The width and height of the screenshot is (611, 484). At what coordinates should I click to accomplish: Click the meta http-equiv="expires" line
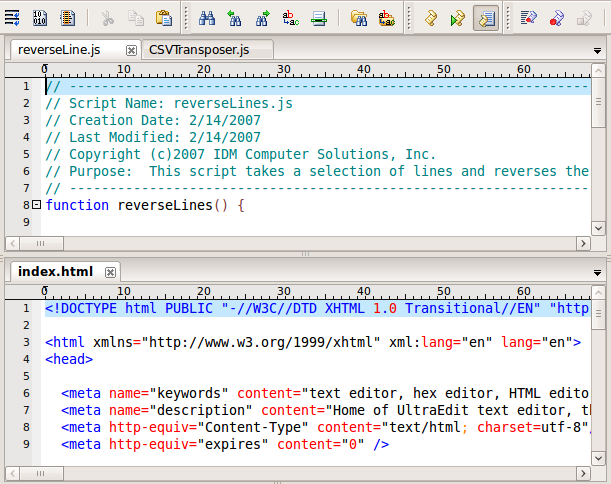point(225,444)
